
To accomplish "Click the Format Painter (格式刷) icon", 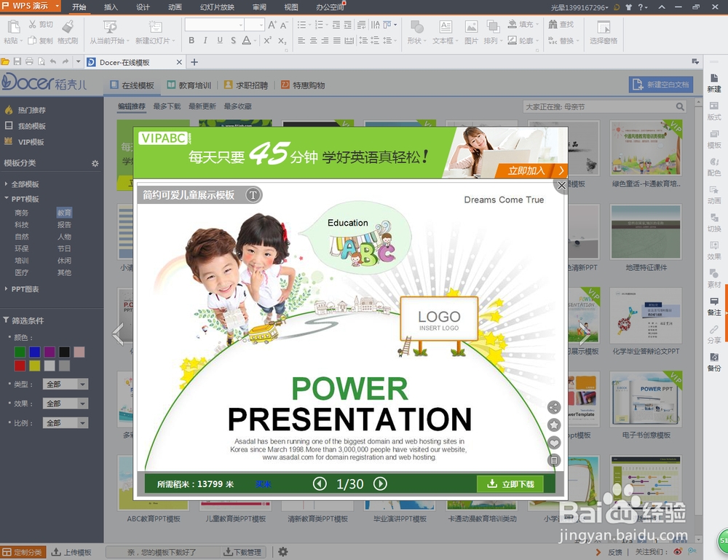I will pos(68,26).
